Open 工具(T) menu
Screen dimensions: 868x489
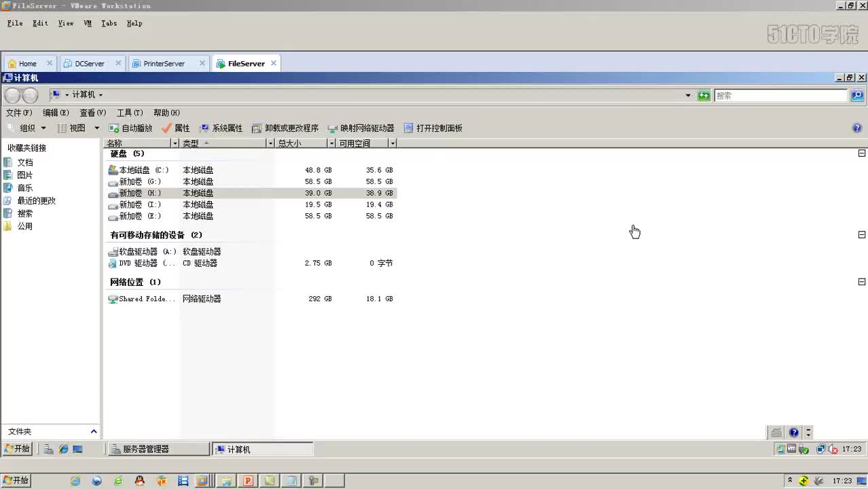(x=130, y=113)
